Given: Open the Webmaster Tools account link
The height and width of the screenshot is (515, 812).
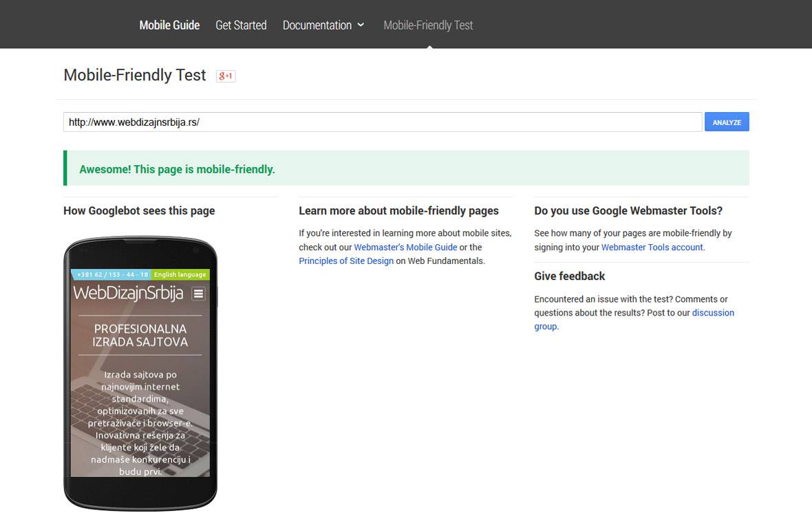Looking at the screenshot, I should point(652,248).
